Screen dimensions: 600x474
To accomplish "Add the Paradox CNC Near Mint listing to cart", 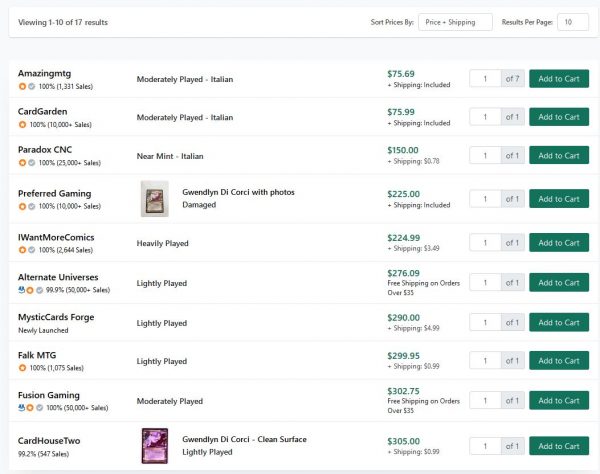I will 558,156.
